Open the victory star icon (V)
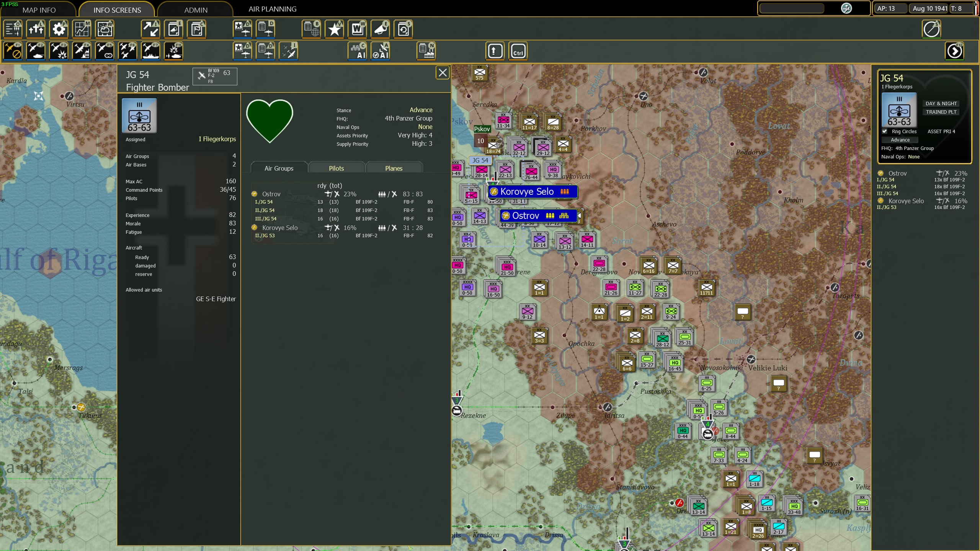Viewport: 980px width, 551px height. (x=335, y=29)
